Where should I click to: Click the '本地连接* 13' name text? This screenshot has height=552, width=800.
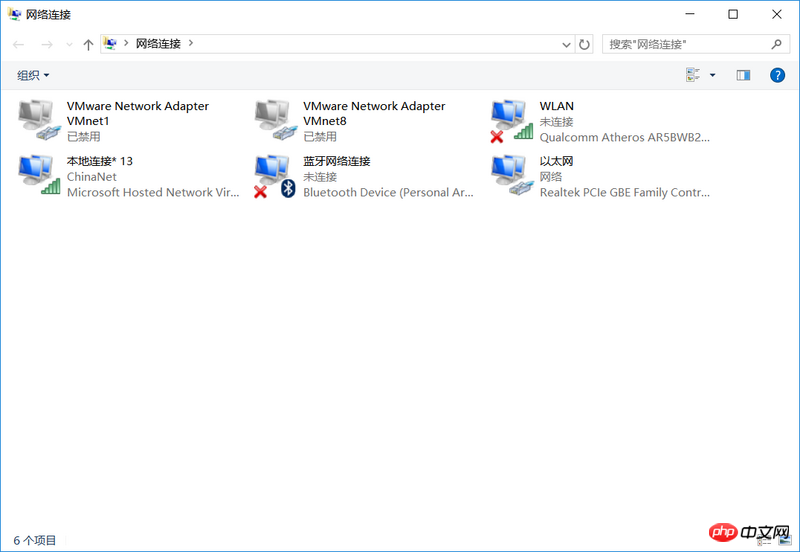[x=99, y=161]
